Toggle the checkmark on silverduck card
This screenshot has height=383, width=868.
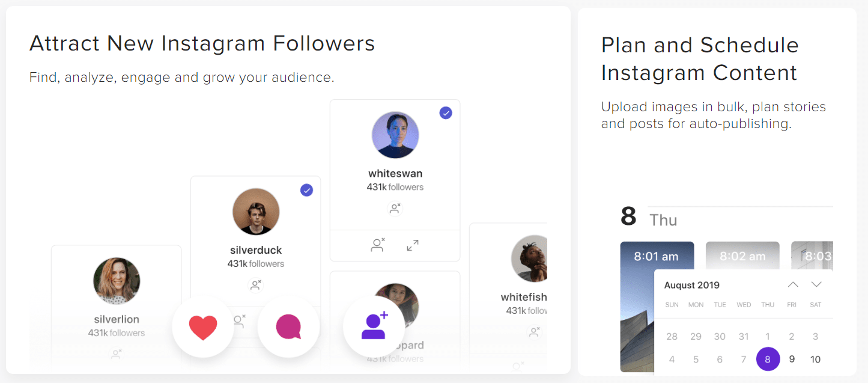[x=306, y=190]
